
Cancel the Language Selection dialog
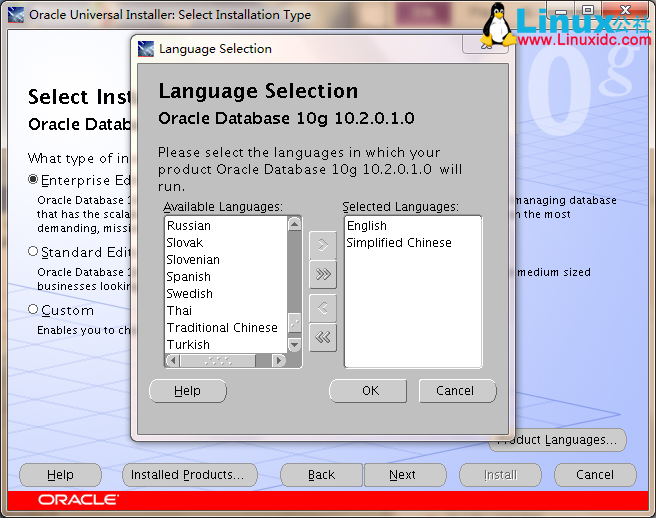[458, 391]
